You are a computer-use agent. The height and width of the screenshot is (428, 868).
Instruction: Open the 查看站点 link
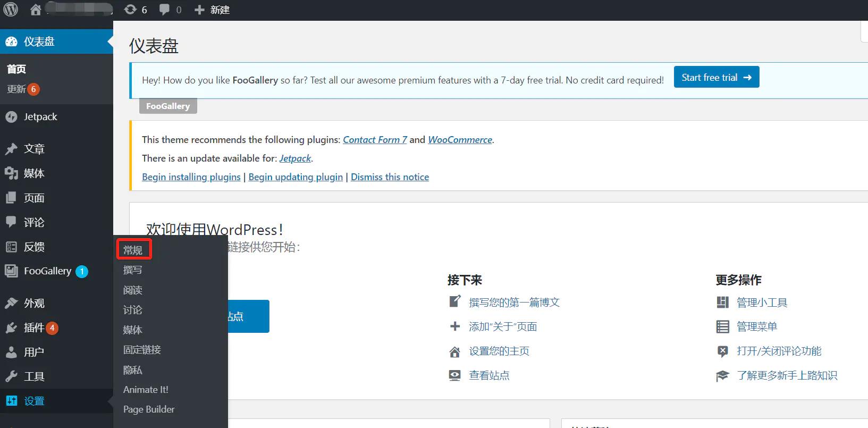click(489, 376)
